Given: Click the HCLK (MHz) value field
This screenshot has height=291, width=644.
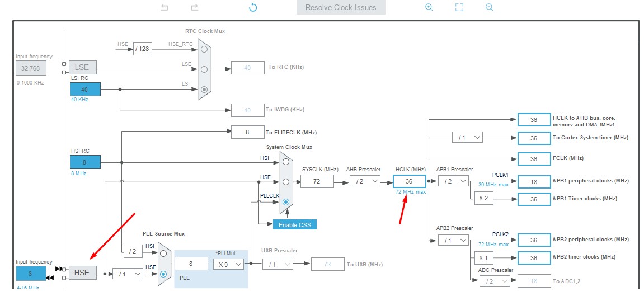Looking at the screenshot, I should (x=409, y=181).
